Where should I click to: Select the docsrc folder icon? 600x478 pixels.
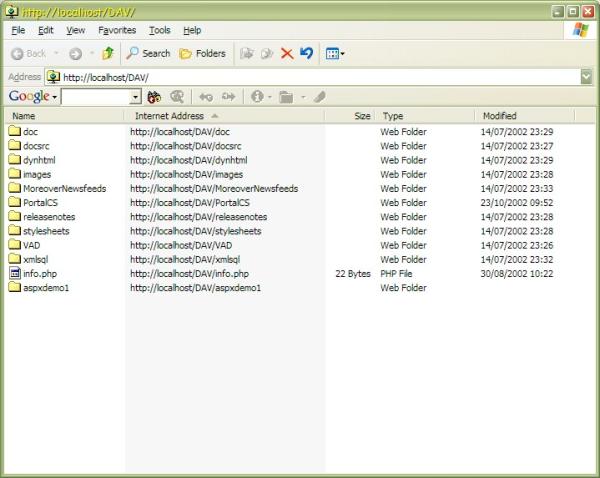point(15,145)
